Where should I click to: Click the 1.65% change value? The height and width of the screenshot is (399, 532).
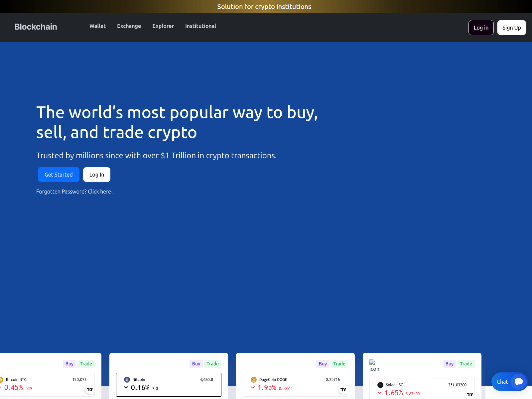(394, 393)
